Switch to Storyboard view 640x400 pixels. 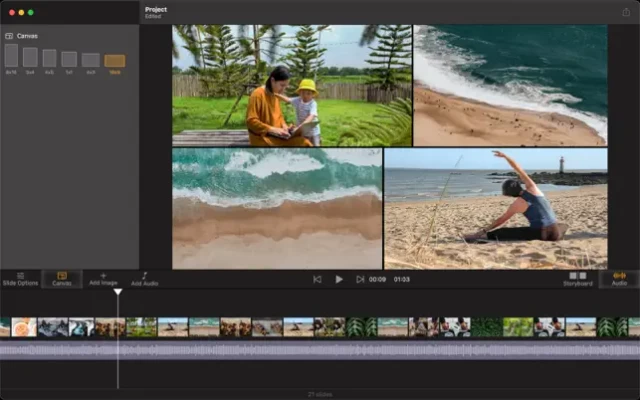[x=578, y=278]
